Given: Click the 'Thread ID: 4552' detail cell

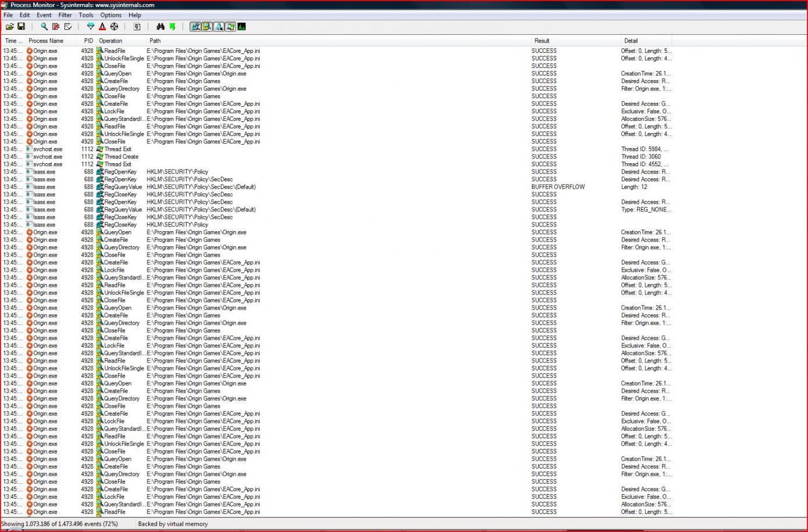Looking at the screenshot, I should pyautogui.click(x=644, y=164).
